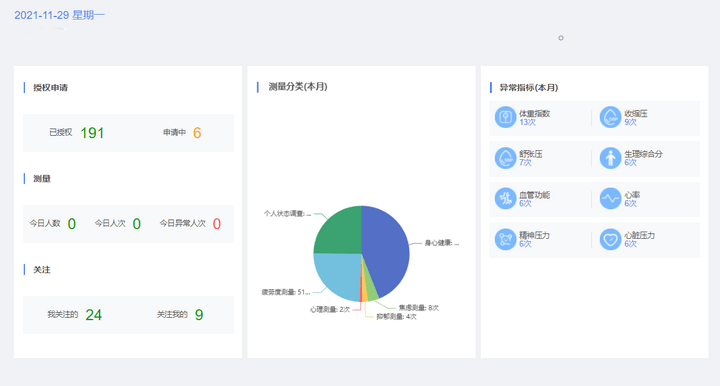Click the 心脏压力 heart icon
The width and height of the screenshot is (720, 386).
click(x=610, y=239)
